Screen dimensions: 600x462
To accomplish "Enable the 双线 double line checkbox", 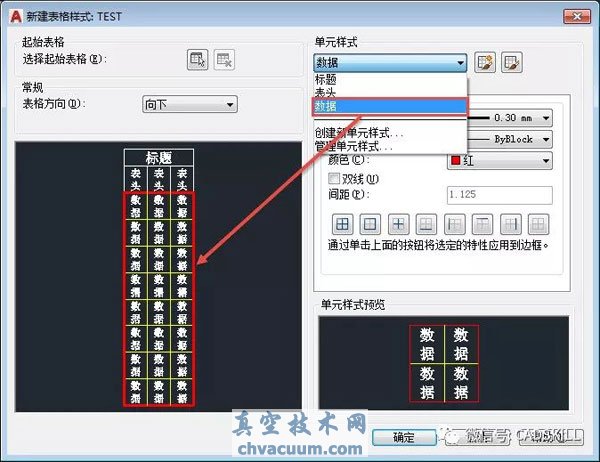I will coord(334,178).
